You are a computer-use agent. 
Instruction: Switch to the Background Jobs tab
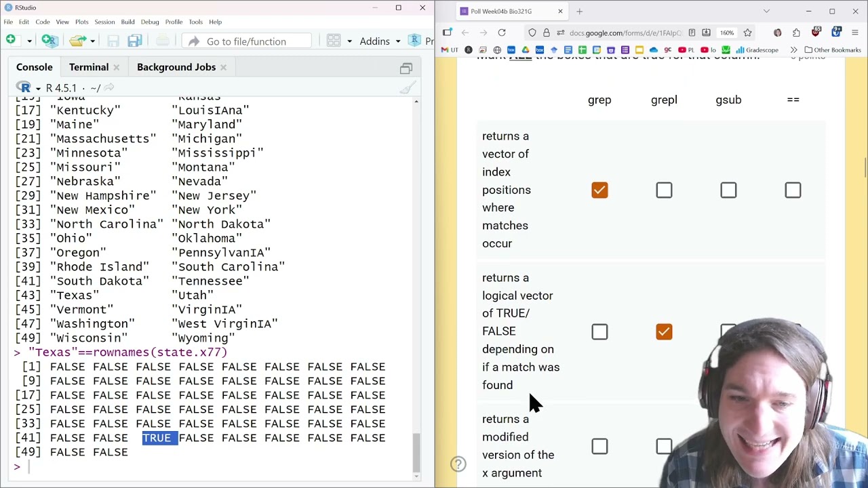(x=176, y=67)
